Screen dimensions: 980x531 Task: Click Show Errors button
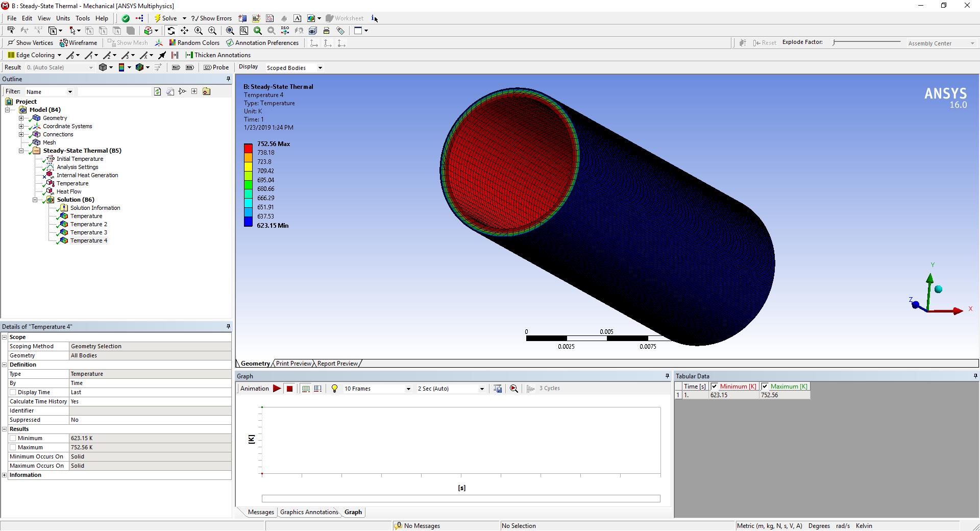click(x=211, y=18)
